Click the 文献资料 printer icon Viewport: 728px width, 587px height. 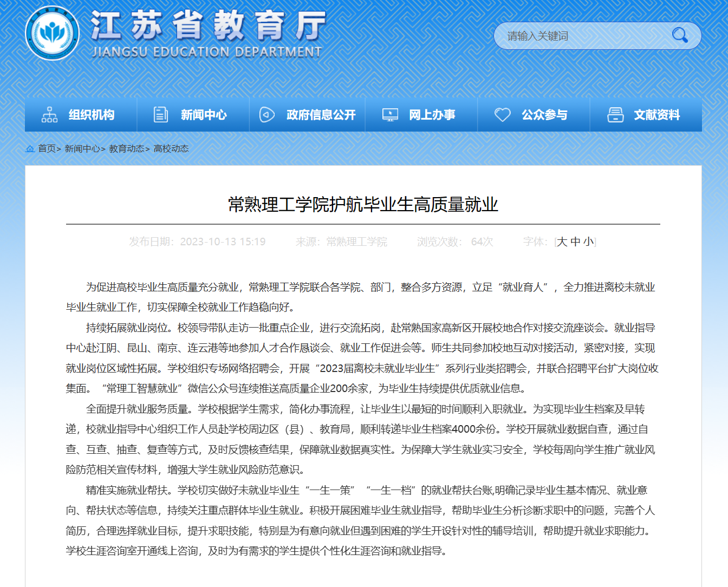coord(615,115)
